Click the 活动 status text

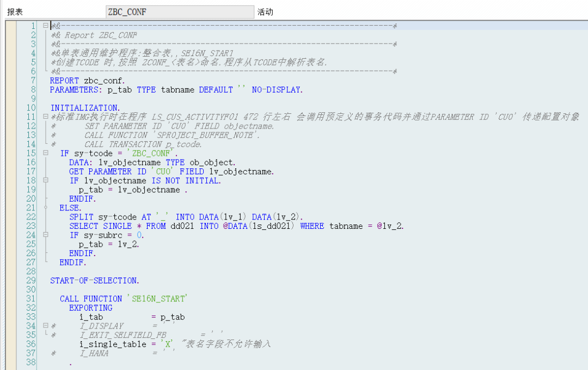pyautogui.click(x=265, y=12)
